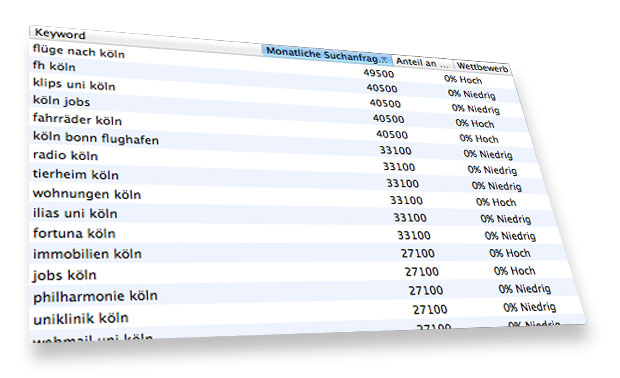The width and height of the screenshot is (620, 378).
Task: Click the search volume value 49500
Action: click(379, 74)
